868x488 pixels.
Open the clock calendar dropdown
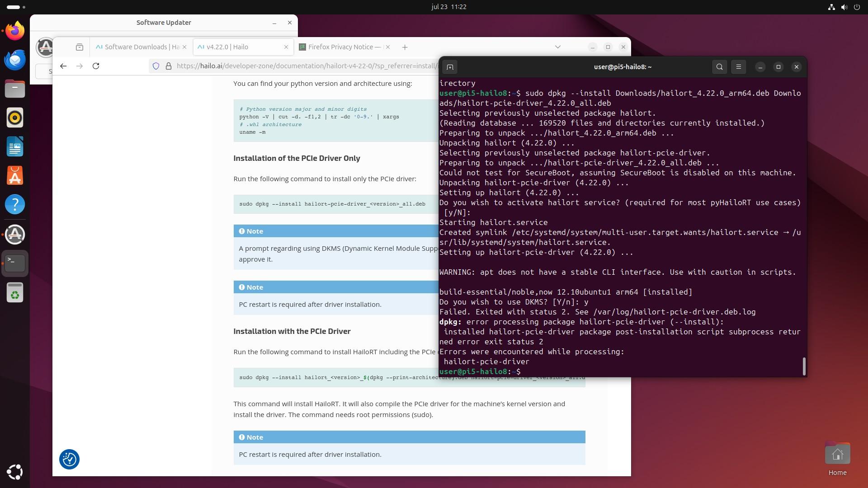448,7
